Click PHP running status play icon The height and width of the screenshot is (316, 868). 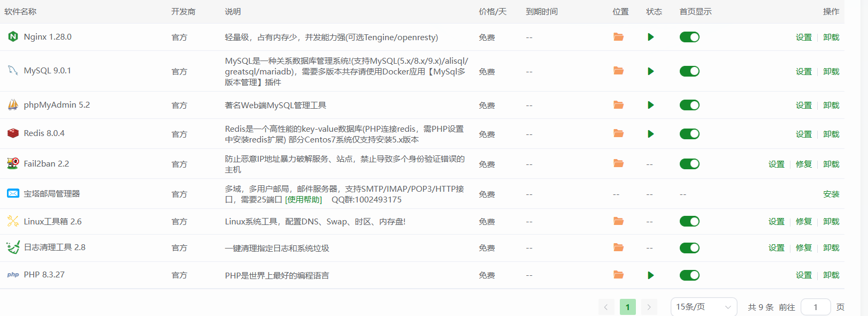(x=651, y=275)
